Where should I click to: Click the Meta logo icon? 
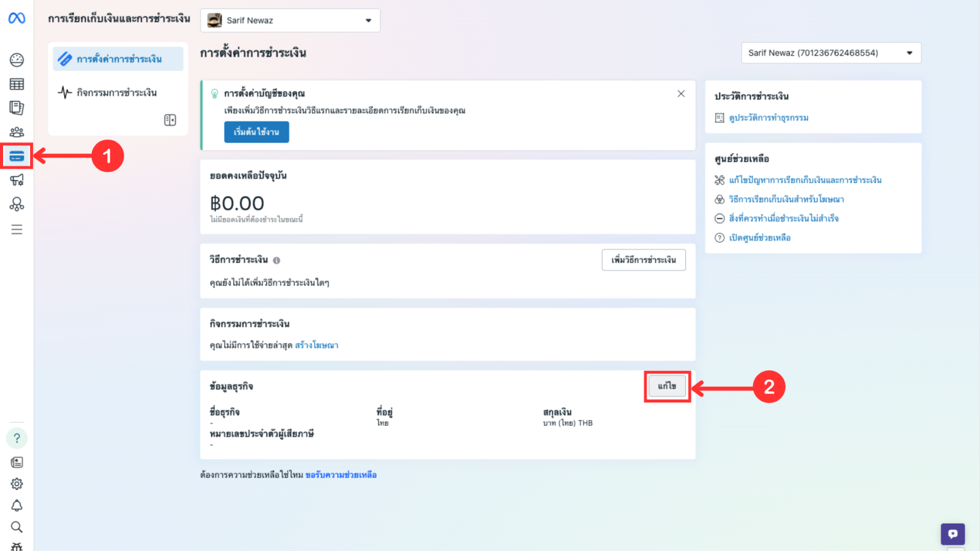point(17,18)
